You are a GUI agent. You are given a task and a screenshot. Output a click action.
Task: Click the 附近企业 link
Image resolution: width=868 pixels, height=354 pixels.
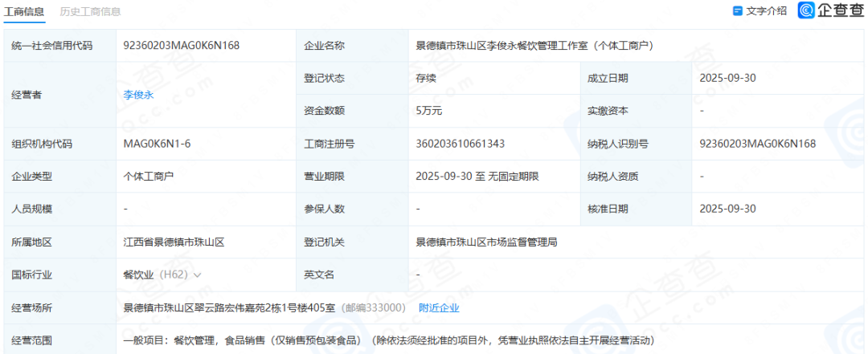tap(439, 307)
